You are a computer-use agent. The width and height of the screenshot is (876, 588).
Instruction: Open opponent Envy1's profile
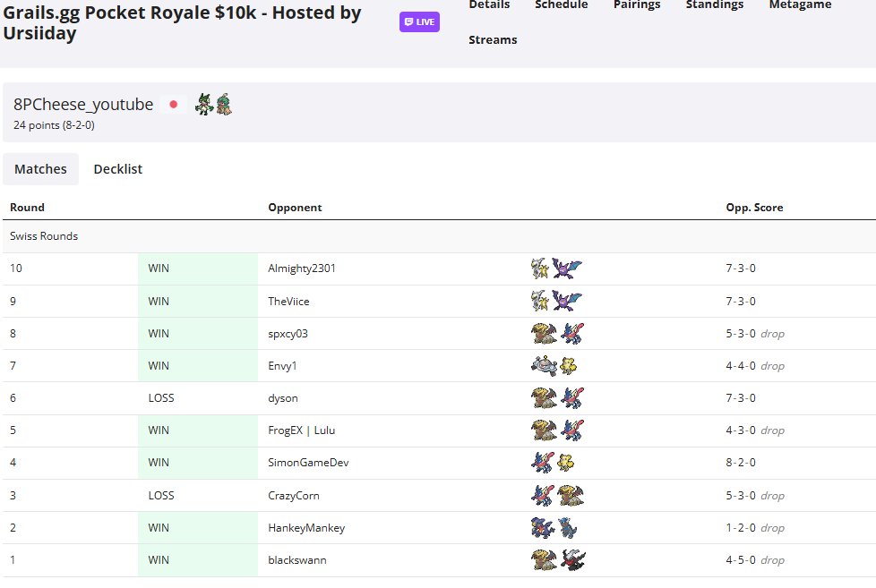pyautogui.click(x=282, y=366)
